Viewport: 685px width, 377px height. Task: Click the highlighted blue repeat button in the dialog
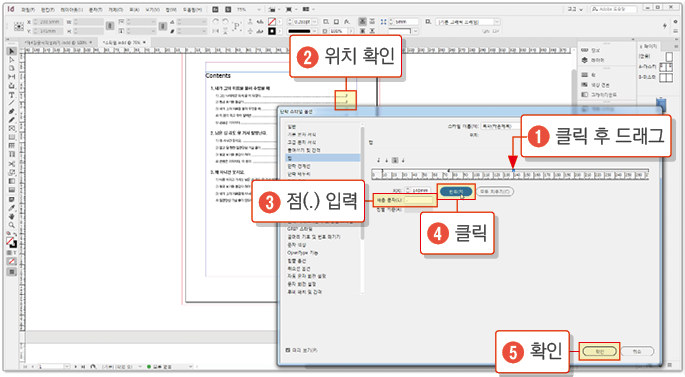(x=456, y=191)
